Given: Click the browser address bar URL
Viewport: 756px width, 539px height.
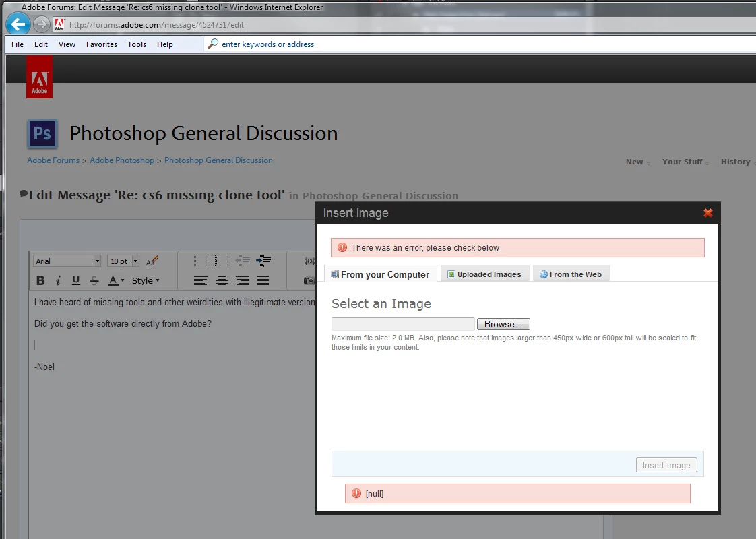Looking at the screenshot, I should [157, 24].
